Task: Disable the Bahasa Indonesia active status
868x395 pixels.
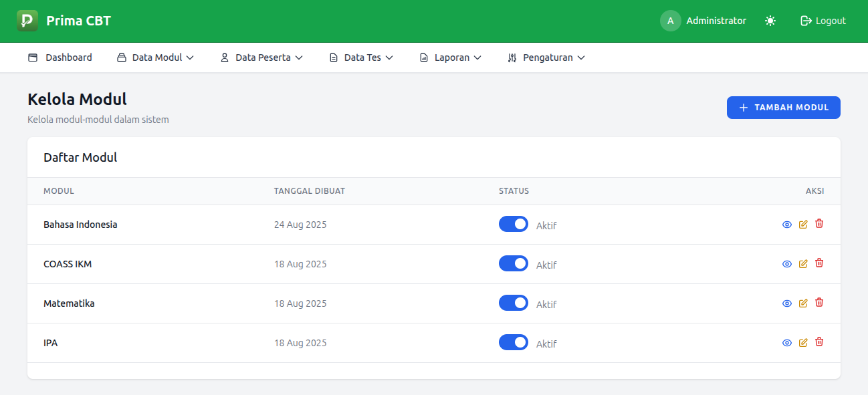Action: (x=513, y=225)
